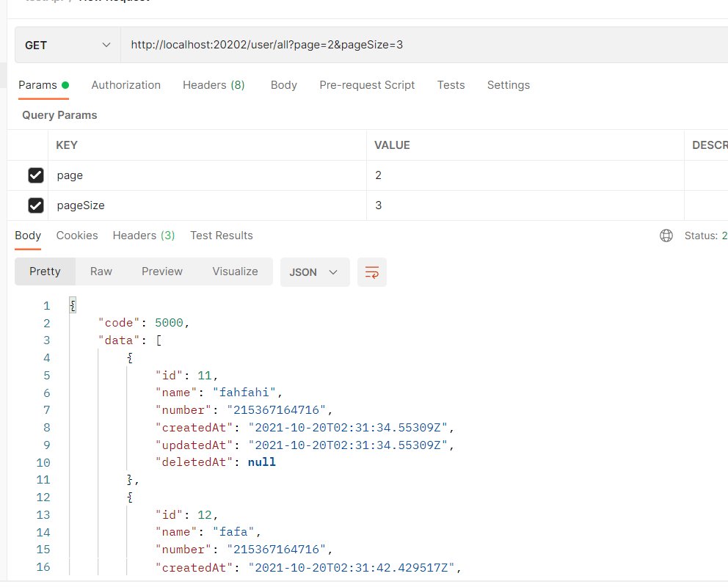The width and height of the screenshot is (728, 587).
Task: Switch to the Params tab
Action: click(43, 85)
